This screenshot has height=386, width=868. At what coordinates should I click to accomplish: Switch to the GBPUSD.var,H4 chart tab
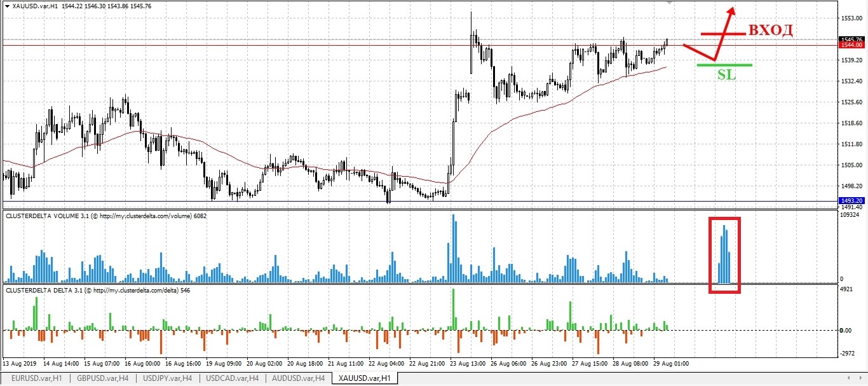[x=102, y=378]
